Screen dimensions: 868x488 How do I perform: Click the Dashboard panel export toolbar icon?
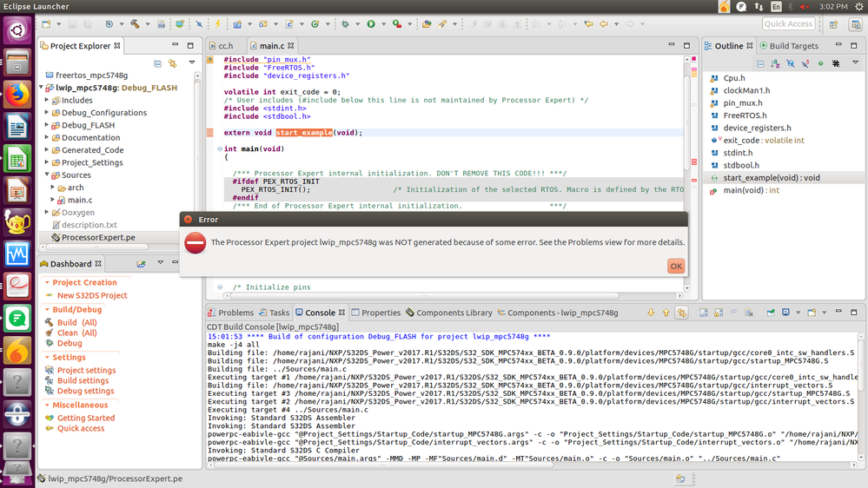tap(141, 264)
